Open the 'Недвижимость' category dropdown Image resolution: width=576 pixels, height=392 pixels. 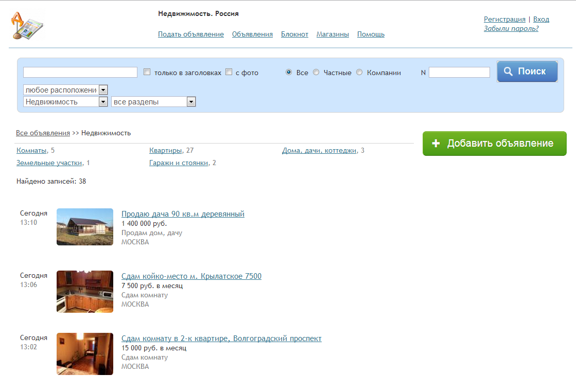pos(103,102)
